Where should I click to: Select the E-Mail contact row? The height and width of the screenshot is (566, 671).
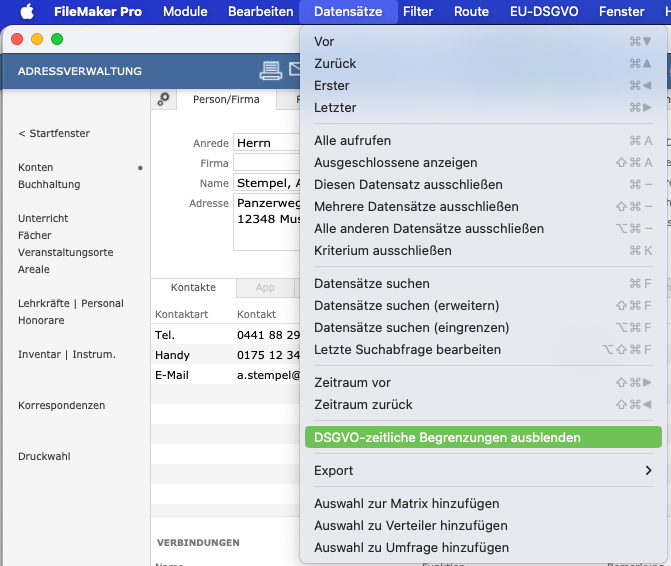(226, 375)
